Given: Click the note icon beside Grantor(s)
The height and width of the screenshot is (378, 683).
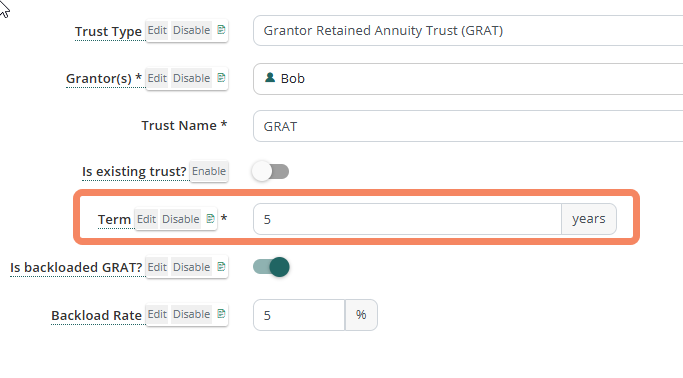Looking at the screenshot, I should pos(221,78).
